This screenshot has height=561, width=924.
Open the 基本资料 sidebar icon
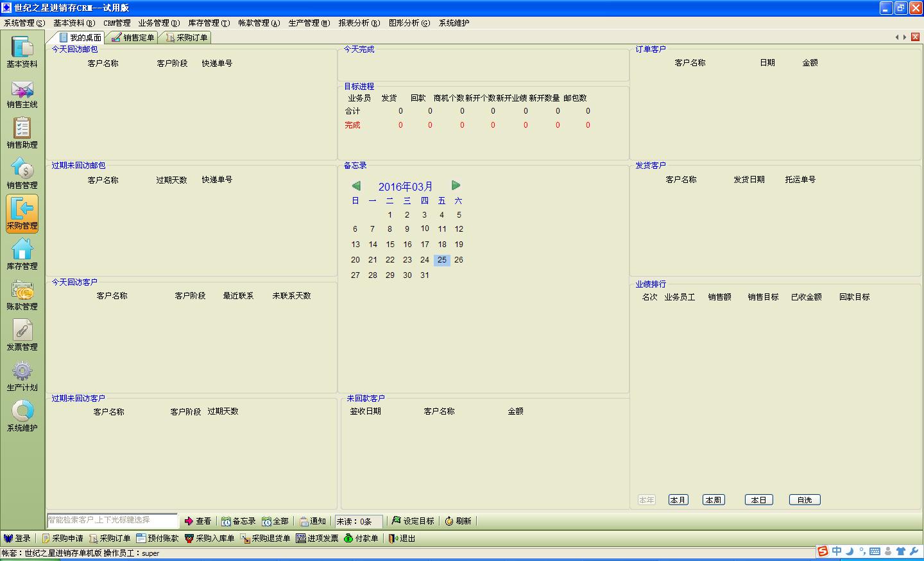[22, 50]
